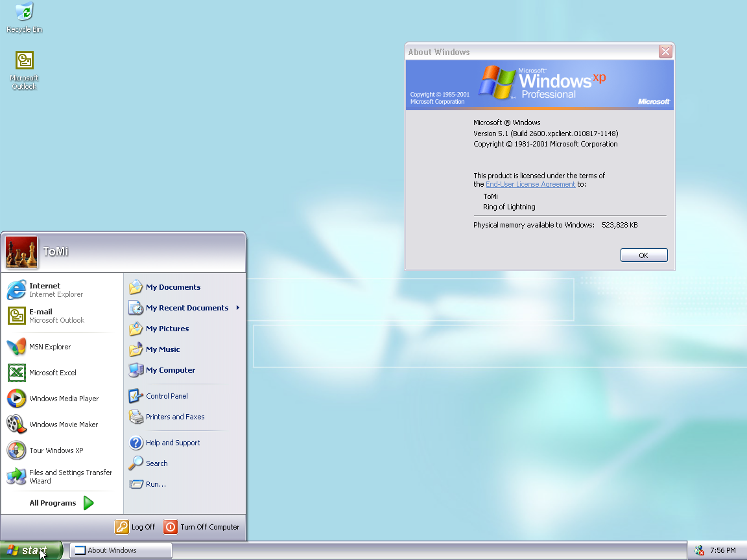Open Control Panel
This screenshot has width=747, height=560.
(x=167, y=396)
